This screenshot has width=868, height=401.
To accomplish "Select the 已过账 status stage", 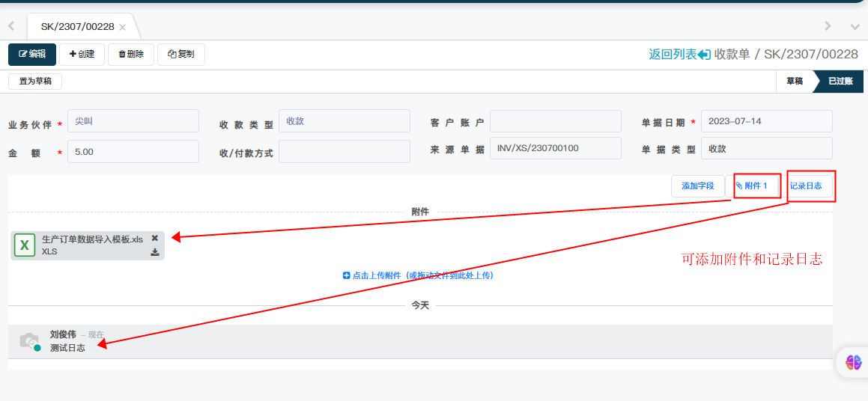I will pyautogui.click(x=840, y=82).
